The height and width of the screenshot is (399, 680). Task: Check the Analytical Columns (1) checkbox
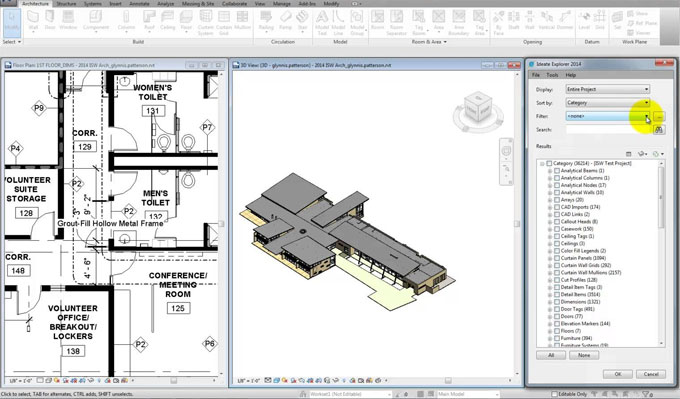(x=557, y=178)
